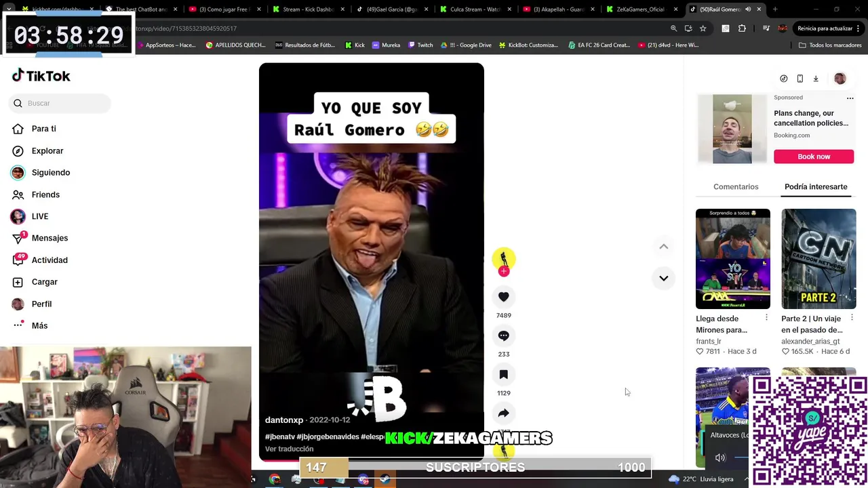Open the dantonxp author name
Image resolution: width=868 pixels, height=488 pixels.
[284, 420]
